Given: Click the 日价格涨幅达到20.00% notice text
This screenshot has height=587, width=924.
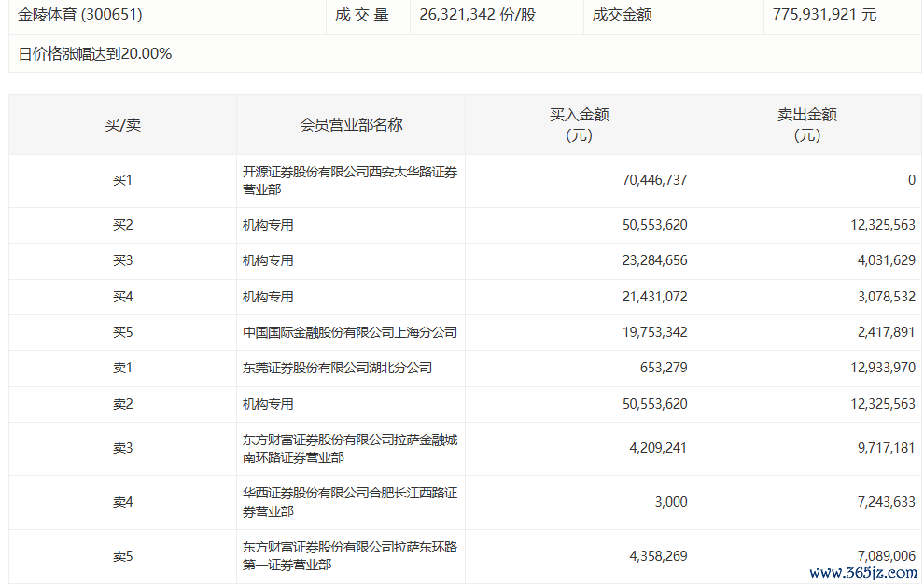Looking at the screenshot, I should 95,54.
